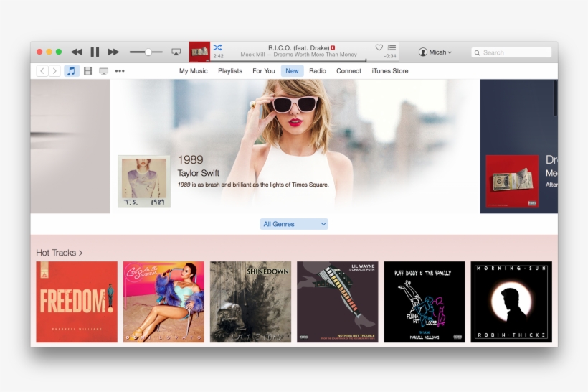Click the 1989 Times Square description text
This screenshot has width=588, height=392.
253,185
